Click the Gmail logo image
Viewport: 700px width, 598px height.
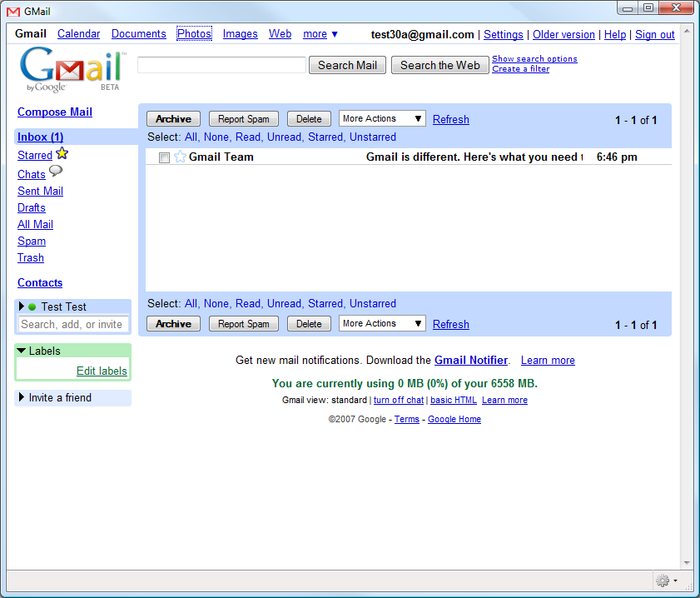73,69
